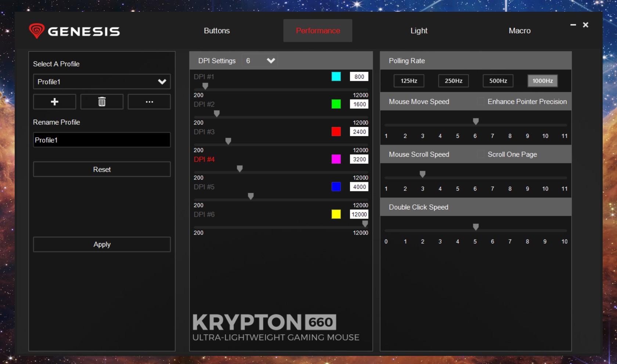Viewport: 617px width, 364px height.
Task: Open the Light tab
Action: point(419,31)
